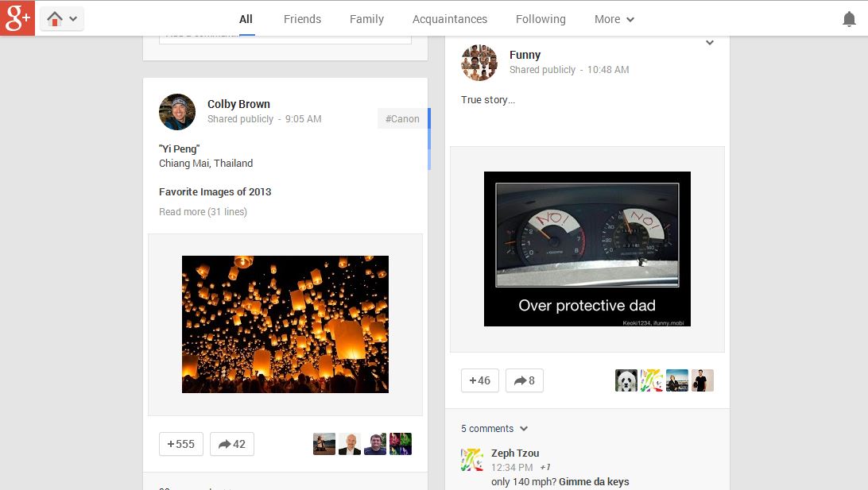Click Zeph Tzou's comment avatar
The height and width of the screenshot is (490, 868).
click(471, 459)
